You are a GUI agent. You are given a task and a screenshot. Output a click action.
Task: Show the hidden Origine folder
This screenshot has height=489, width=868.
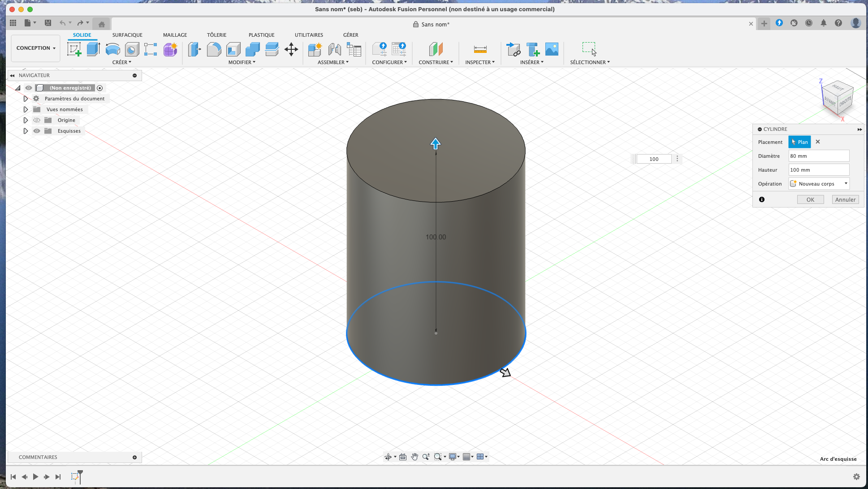click(x=37, y=120)
